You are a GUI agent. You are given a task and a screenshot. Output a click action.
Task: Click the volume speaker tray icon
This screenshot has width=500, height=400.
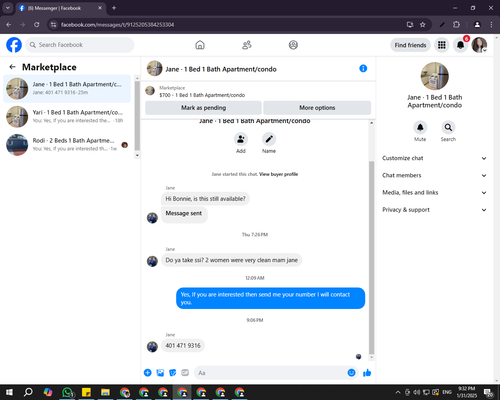click(416, 392)
